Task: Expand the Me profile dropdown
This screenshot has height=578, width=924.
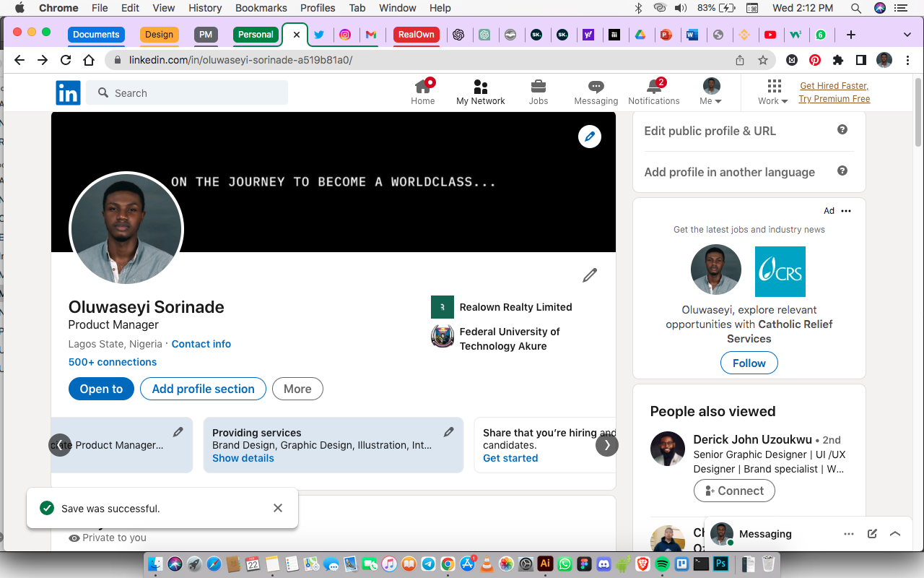Action: (711, 92)
